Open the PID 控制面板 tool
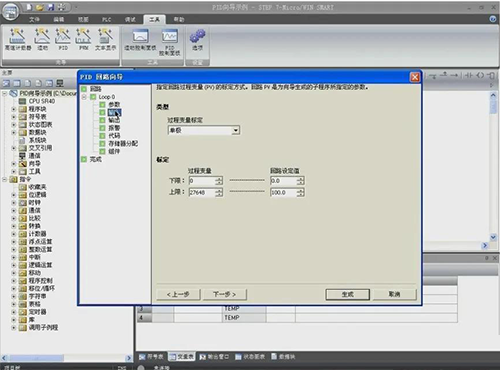This screenshot has height=370, width=500. (x=170, y=42)
